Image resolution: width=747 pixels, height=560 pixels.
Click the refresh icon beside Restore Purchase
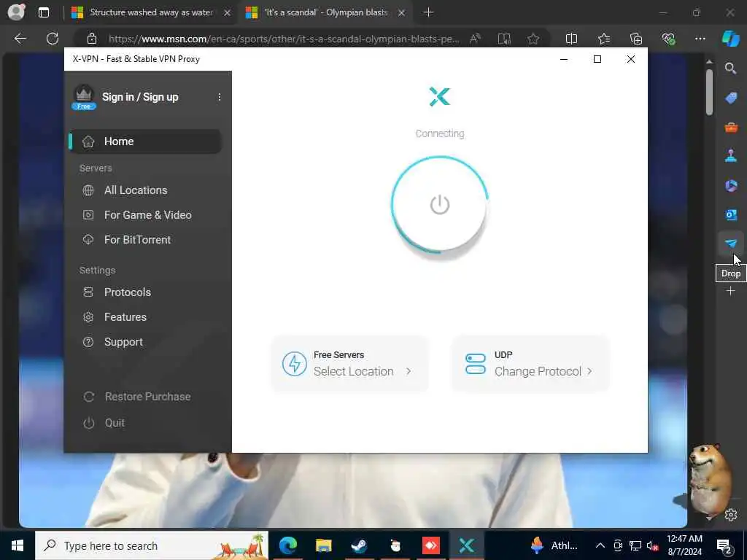tap(88, 397)
